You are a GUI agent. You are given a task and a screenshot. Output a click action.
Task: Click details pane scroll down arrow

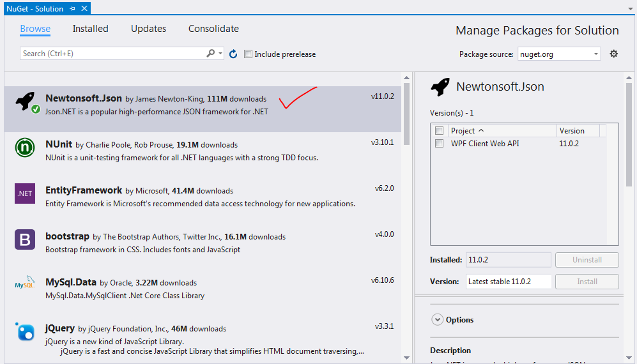click(x=629, y=358)
